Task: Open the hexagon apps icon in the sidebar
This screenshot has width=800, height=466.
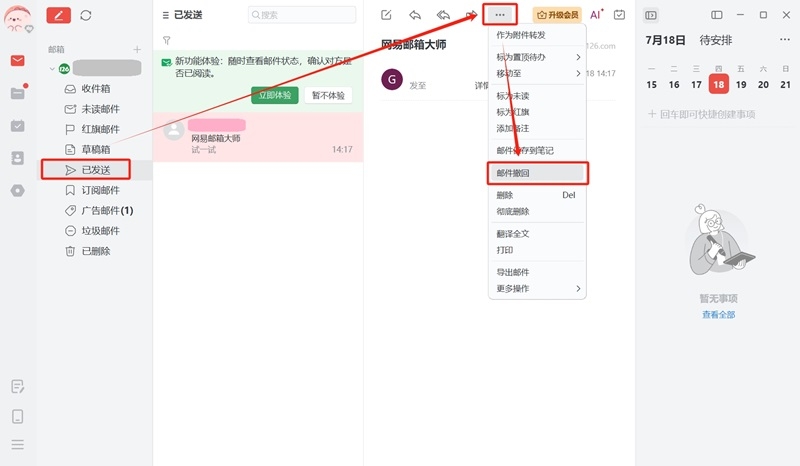Action: coord(17,190)
